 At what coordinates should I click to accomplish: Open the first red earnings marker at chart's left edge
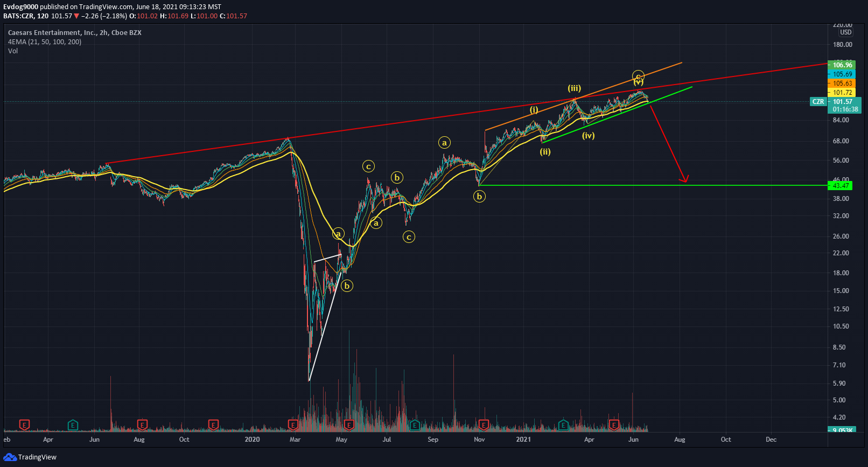click(x=24, y=425)
